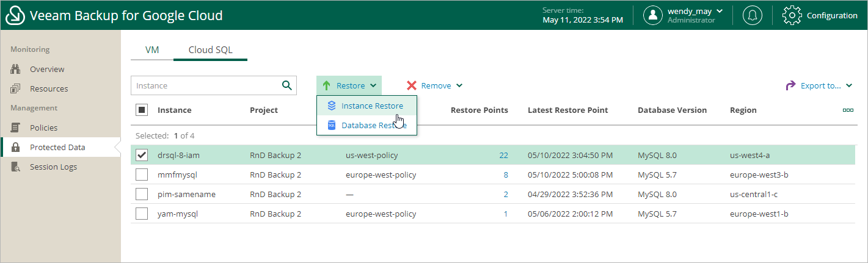Open the column settings dots icon
868x263 pixels.
[x=848, y=110]
